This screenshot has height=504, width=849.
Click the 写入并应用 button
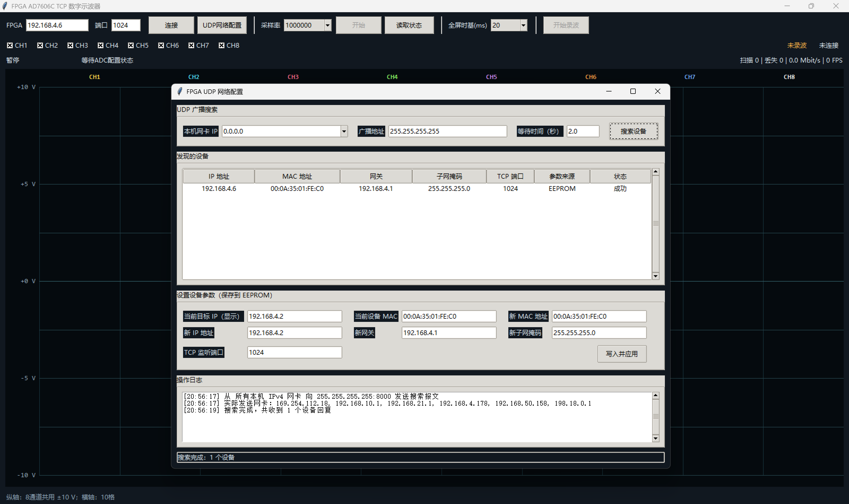pos(622,354)
